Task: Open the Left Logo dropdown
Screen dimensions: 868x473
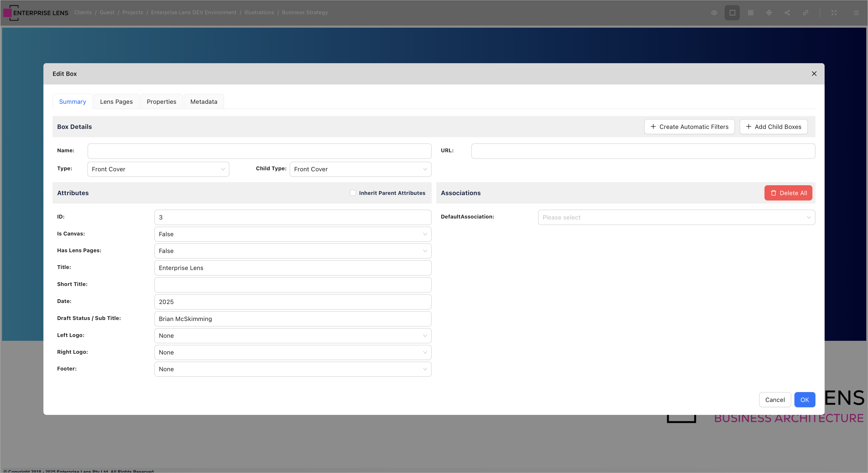Action: point(292,335)
